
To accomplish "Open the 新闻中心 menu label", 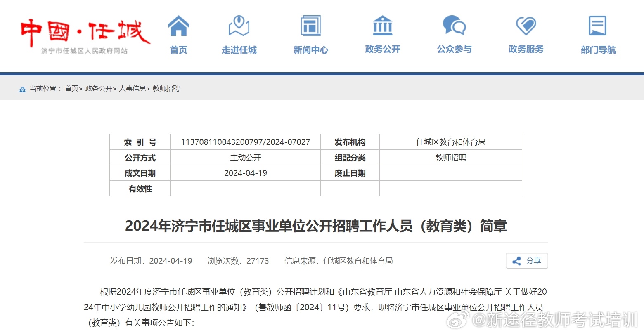I will click(310, 50).
